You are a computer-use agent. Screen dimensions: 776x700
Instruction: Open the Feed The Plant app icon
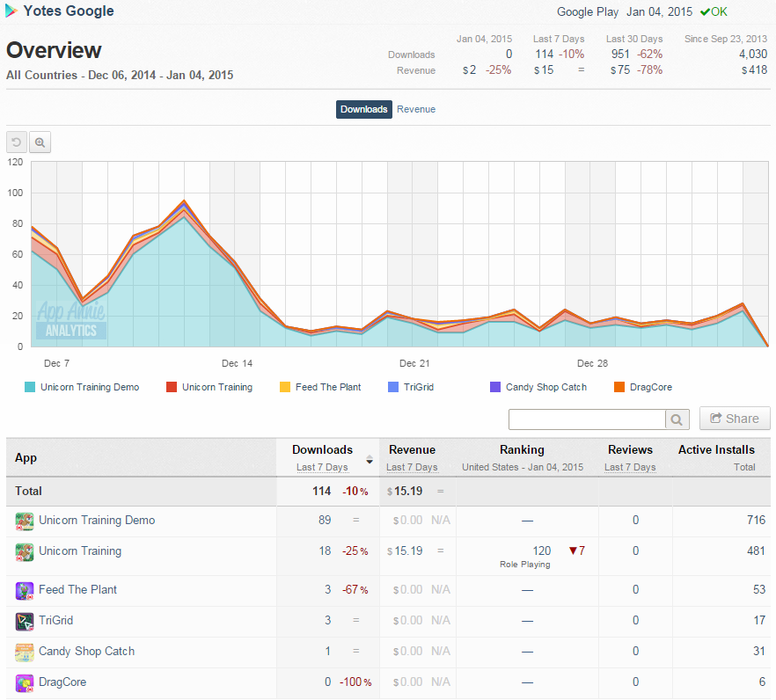25,591
